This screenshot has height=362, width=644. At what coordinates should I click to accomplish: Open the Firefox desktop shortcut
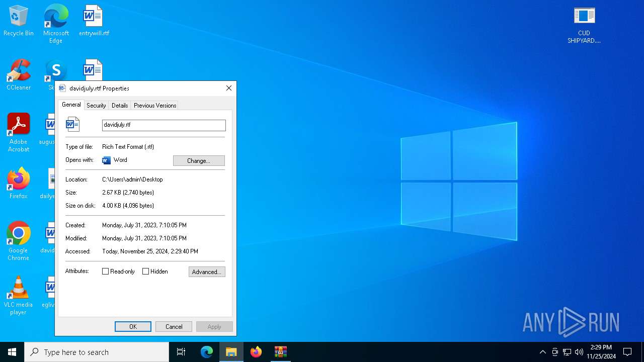pos(19,184)
